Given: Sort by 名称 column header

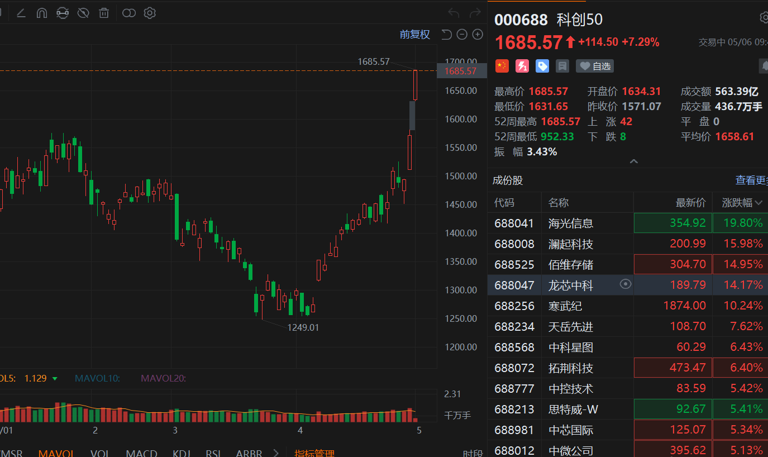Looking at the screenshot, I should (558, 202).
